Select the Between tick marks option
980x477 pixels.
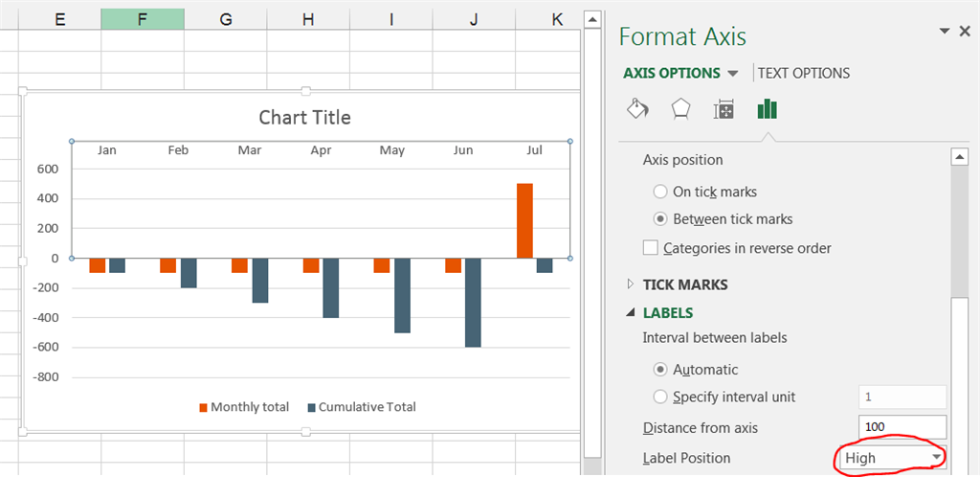tap(660, 219)
